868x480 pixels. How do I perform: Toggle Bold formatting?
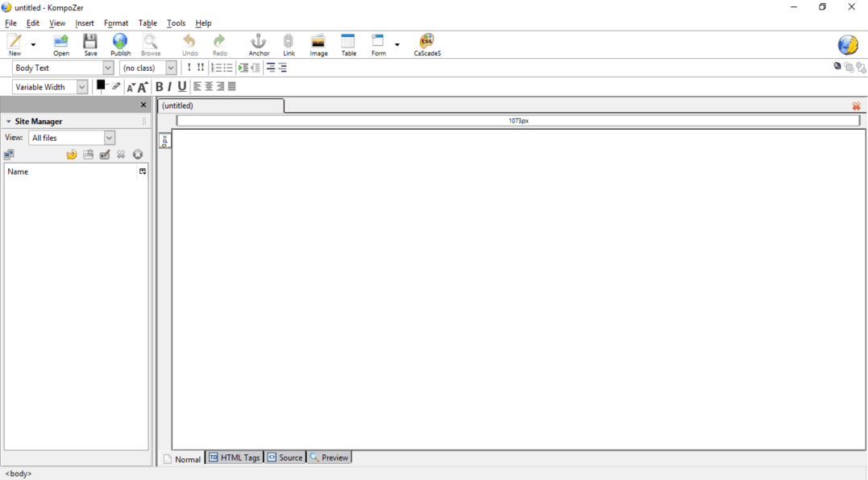159,87
